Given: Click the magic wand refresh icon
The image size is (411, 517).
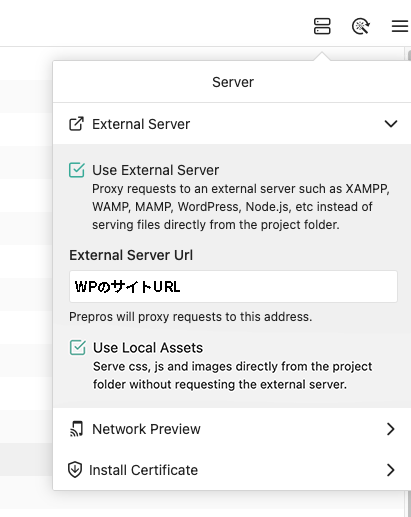Looking at the screenshot, I should click(x=361, y=26).
